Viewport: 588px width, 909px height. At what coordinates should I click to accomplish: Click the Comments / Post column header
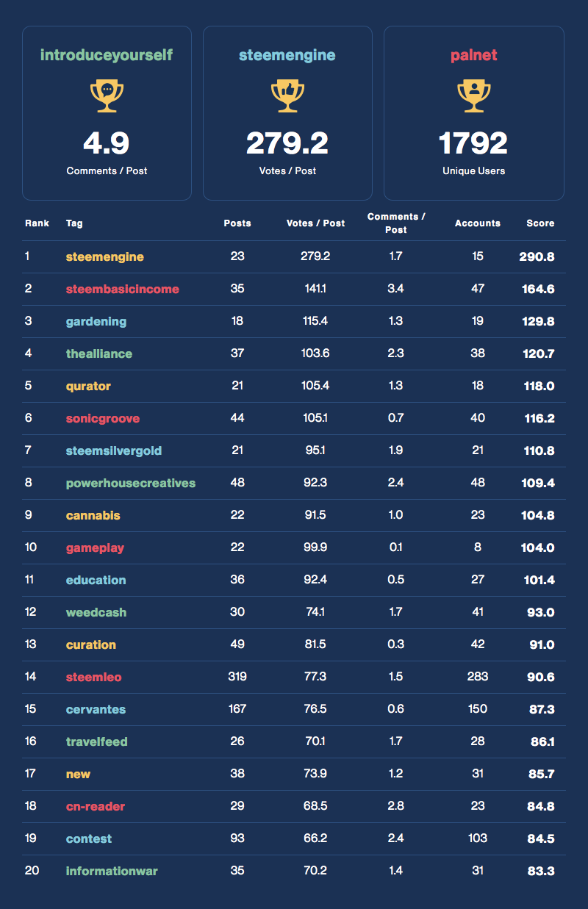coord(396,223)
